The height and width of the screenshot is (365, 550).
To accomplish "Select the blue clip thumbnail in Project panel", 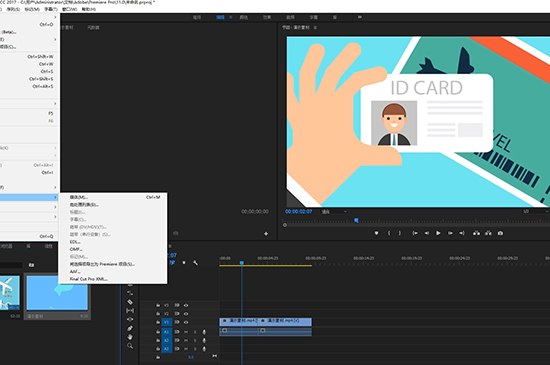I will (x=57, y=293).
